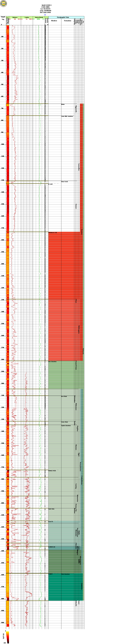Click the Cedar Hills Sandstone formation label

(x=67, y=116)
